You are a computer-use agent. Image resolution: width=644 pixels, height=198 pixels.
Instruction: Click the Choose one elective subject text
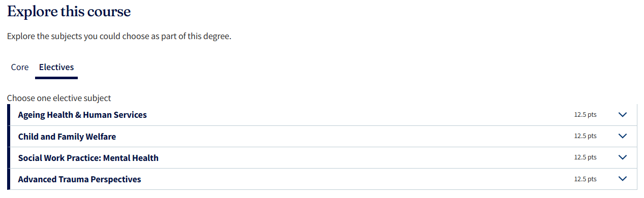(59, 98)
